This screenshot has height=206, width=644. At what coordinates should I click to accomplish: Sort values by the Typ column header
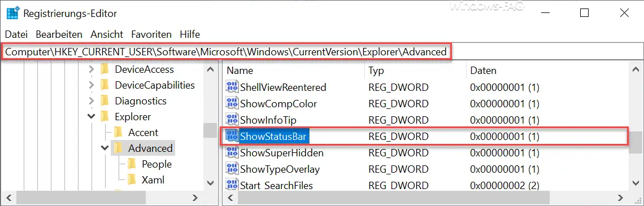415,71
